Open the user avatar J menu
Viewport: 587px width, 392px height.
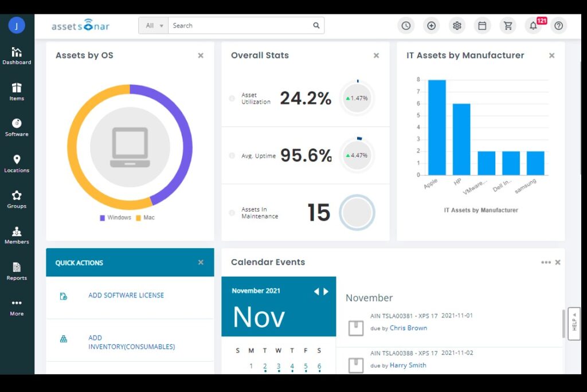[x=17, y=25]
